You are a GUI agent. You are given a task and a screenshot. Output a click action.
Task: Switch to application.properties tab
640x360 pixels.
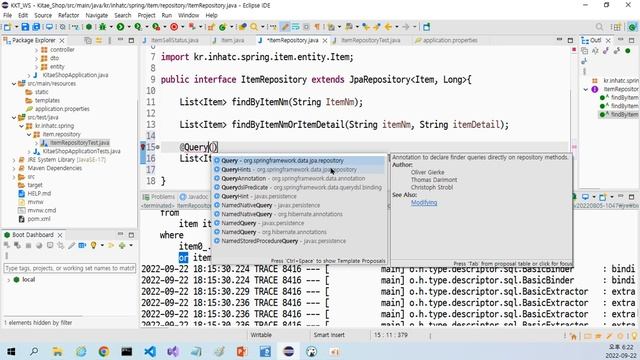(x=449, y=40)
